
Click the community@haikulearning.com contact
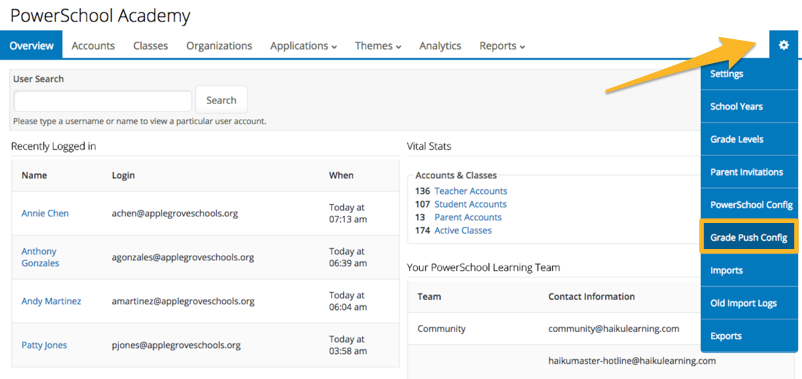(x=614, y=328)
